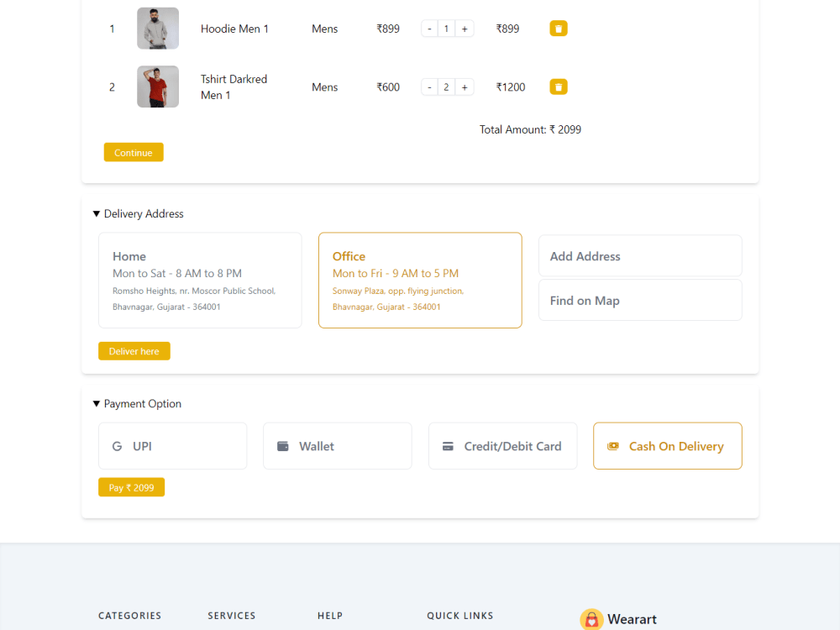This screenshot has width=840, height=630.
Task: Click the HELP footer heading
Action: click(x=330, y=616)
